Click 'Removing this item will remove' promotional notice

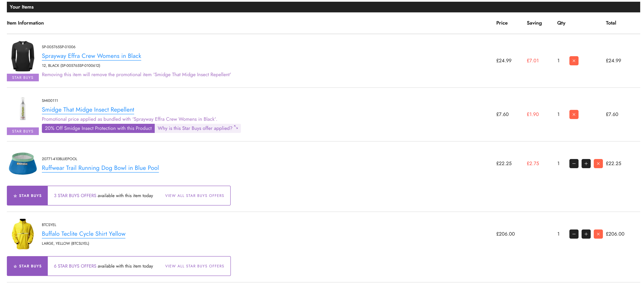tap(136, 75)
